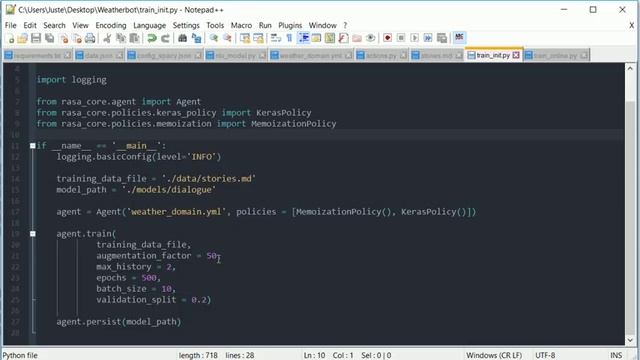
Task: Toggle Show All Characters pilcrow icon
Action: (x=289, y=38)
